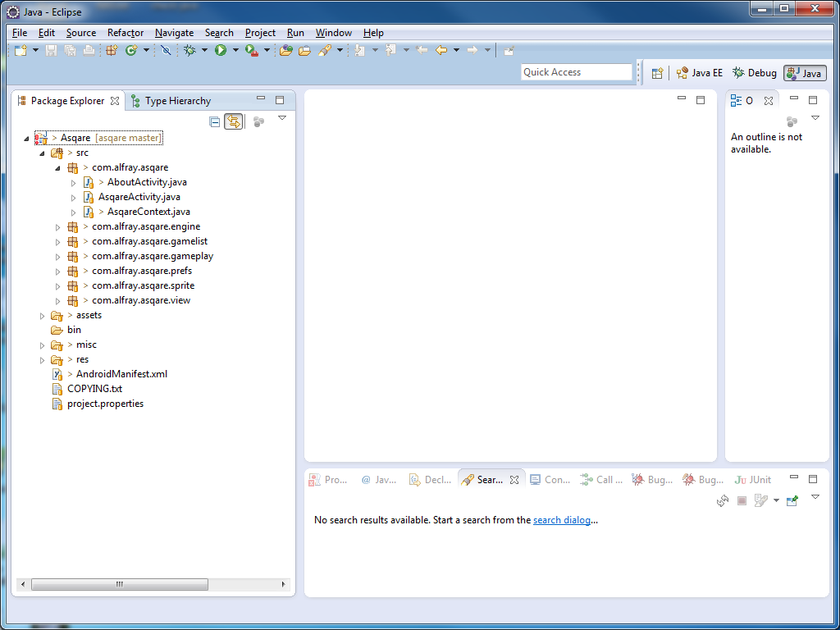This screenshot has width=840, height=630.
Task: Go to next annotation icon
Action: [x=359, y=50]
